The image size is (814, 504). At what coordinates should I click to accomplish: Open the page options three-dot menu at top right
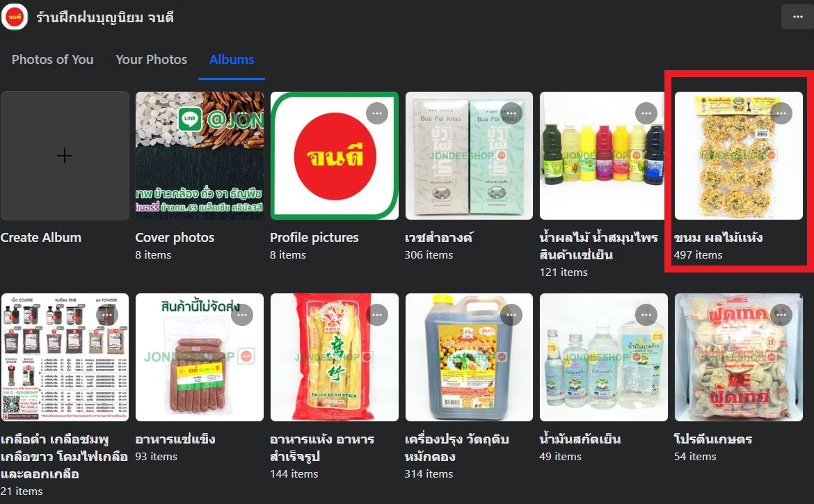[797, 17]
